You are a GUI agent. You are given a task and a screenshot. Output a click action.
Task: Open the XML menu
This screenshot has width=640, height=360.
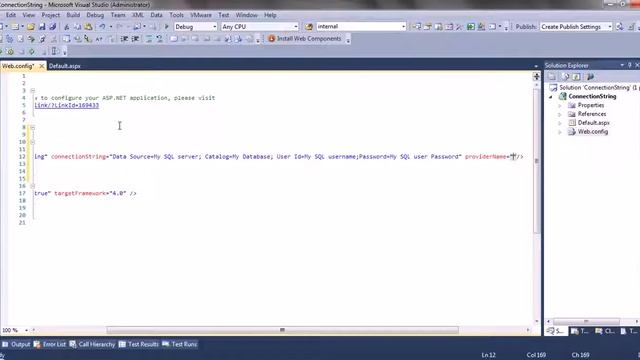point(138,15)
